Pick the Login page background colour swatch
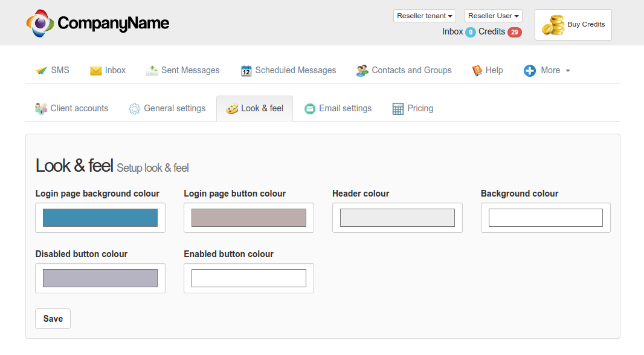 click(x=100, y=218)
